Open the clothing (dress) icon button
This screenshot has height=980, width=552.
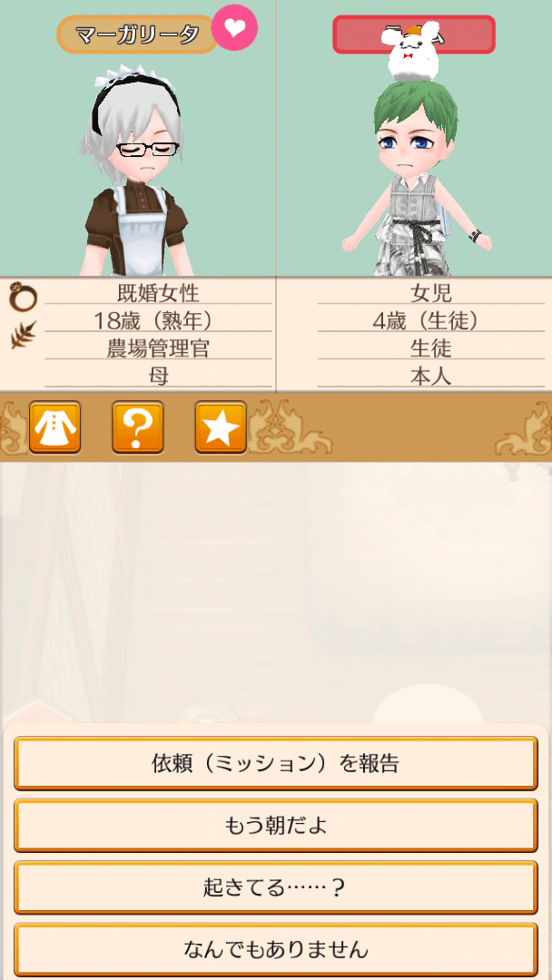(x=55, y=427)
